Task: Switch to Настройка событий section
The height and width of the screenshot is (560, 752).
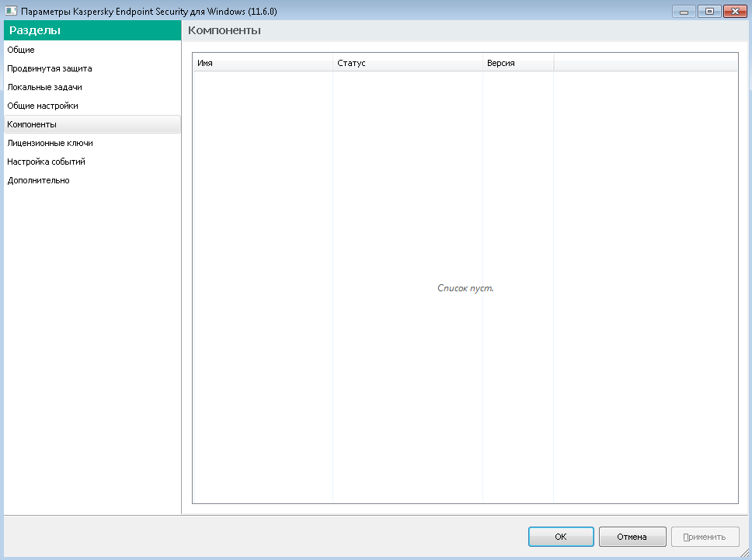Action: [46, 162]
